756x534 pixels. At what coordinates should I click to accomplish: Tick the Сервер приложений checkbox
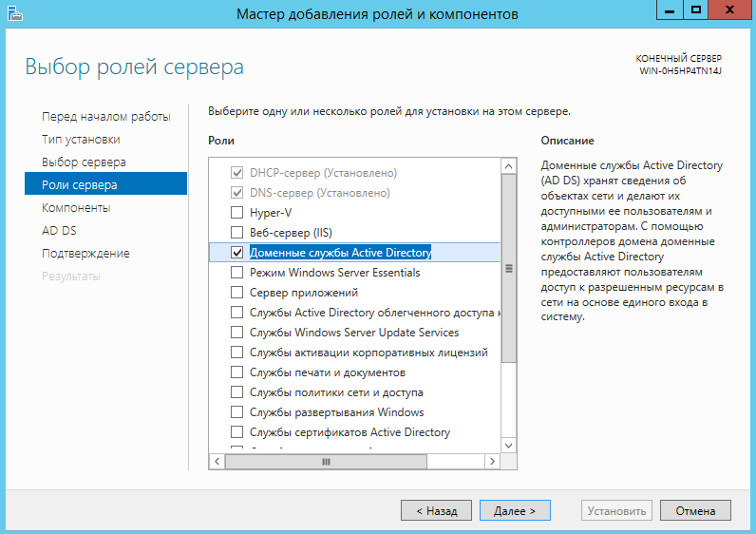click(x=236, y=293)
